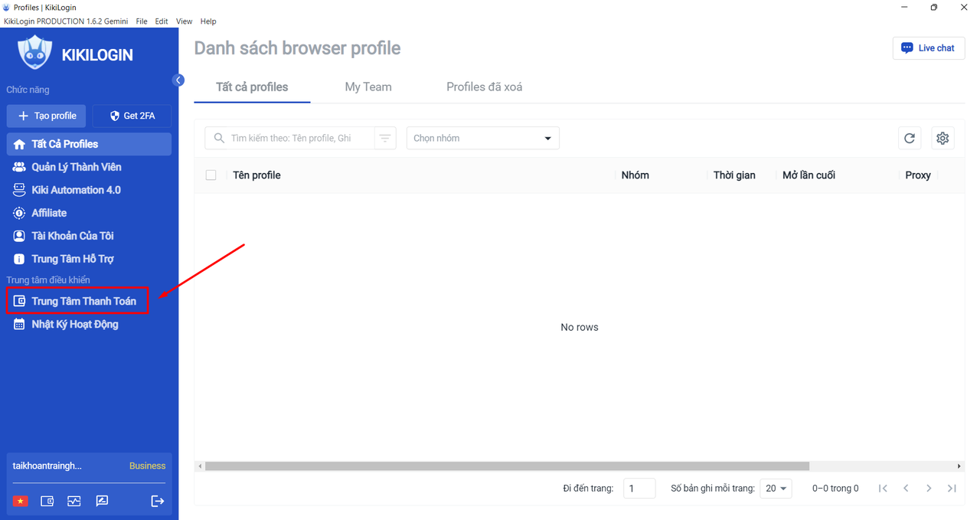Refresh the profile list

pyautogui.click(x=910, y=138)
